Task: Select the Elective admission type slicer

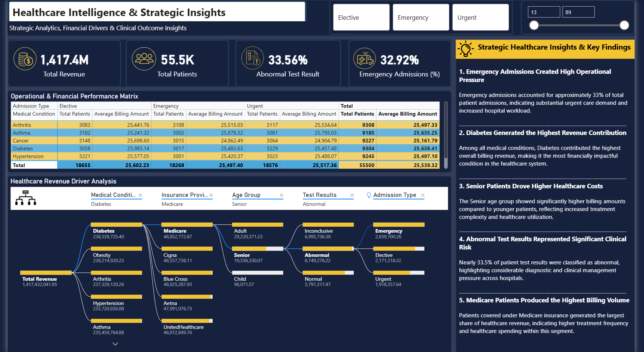Action: [x=361, y=18]
